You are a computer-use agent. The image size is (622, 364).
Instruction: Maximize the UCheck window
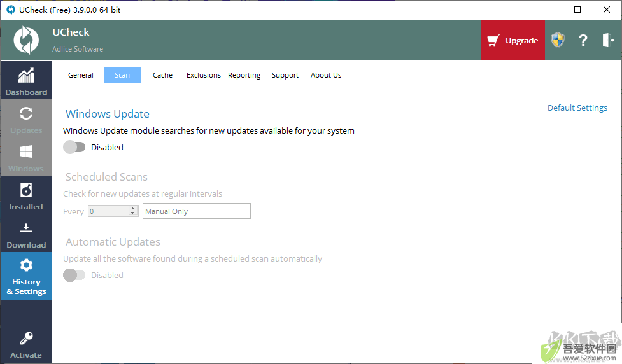(577, 10)
